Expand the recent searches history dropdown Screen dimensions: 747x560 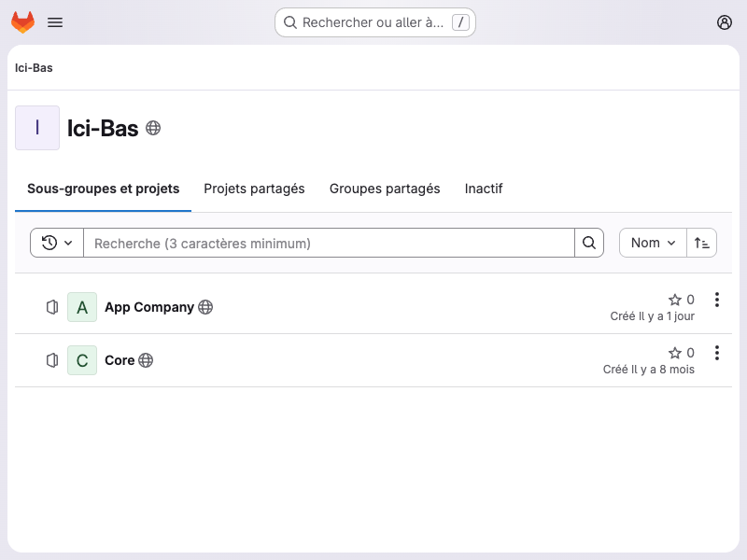tap(57, 243)
